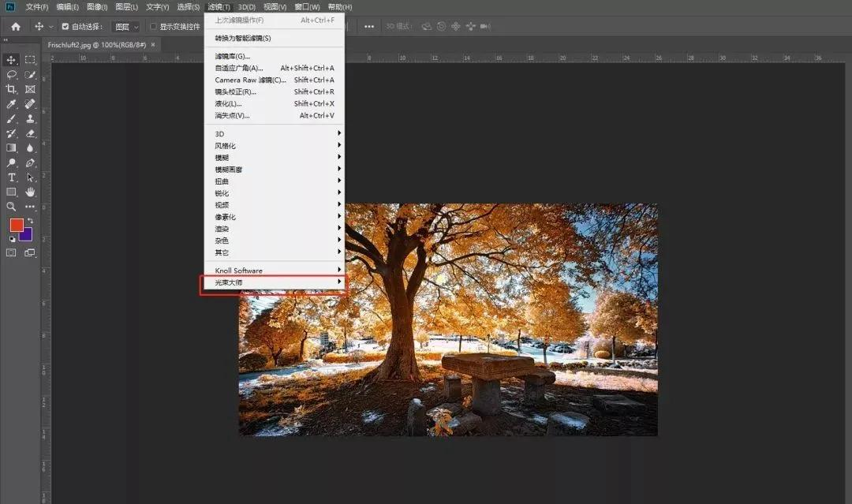Choose the Horizontal Type tool

(12, 177)
